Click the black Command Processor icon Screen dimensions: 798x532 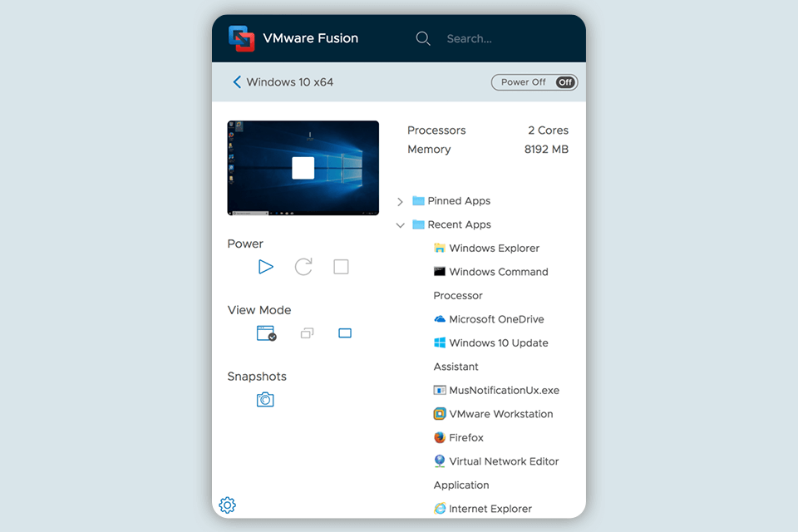coord(439,272)
